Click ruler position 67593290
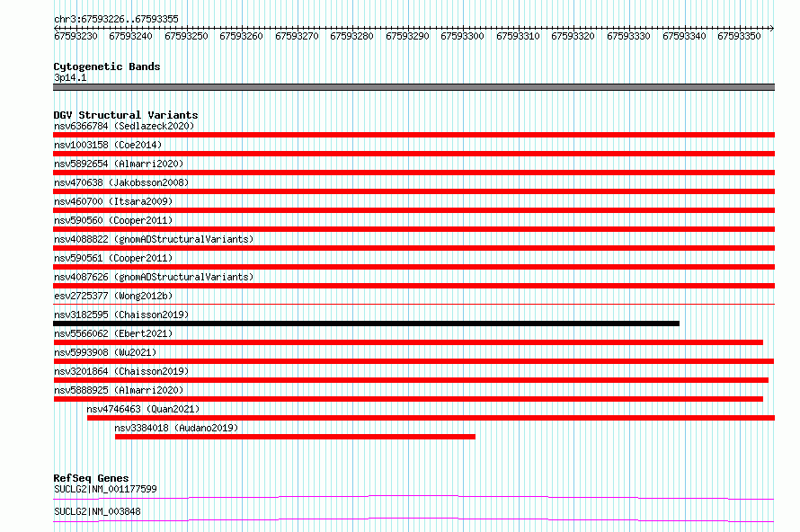The image size is (800, 532). pos(408,36)
